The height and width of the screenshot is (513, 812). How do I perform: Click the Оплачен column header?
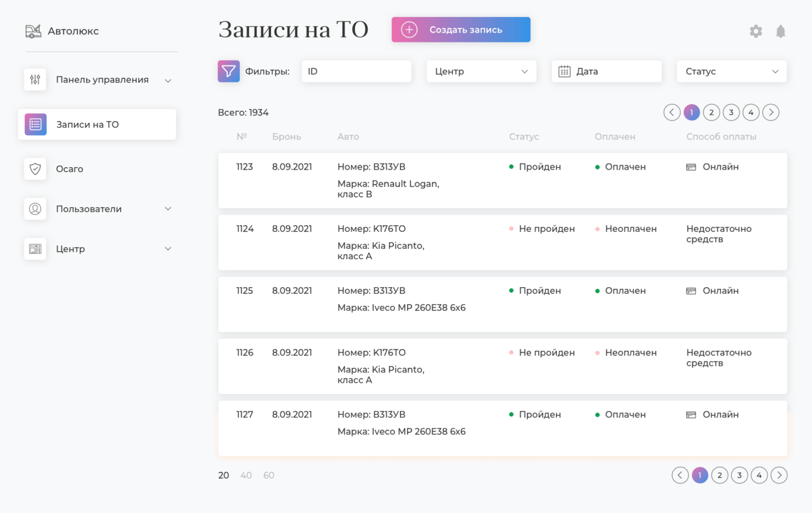coord(615,137)
